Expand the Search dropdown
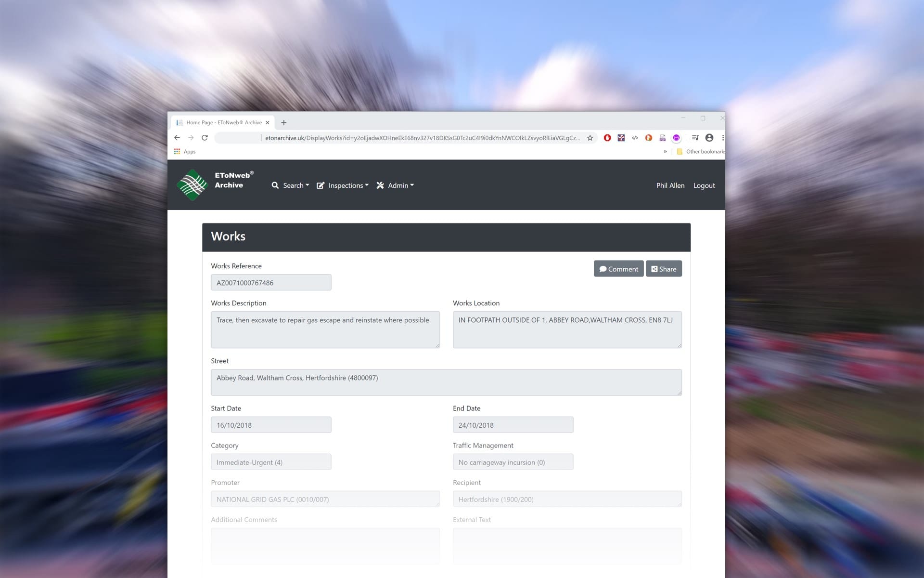 295,185
